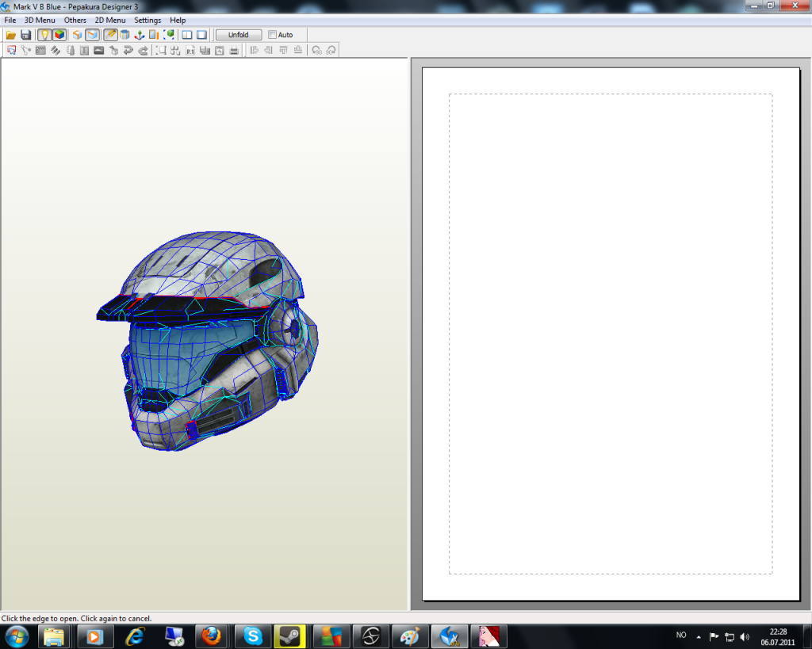Select the text T input tool
The height and width of the screenshot is (649, 812).
pos(84,50)
